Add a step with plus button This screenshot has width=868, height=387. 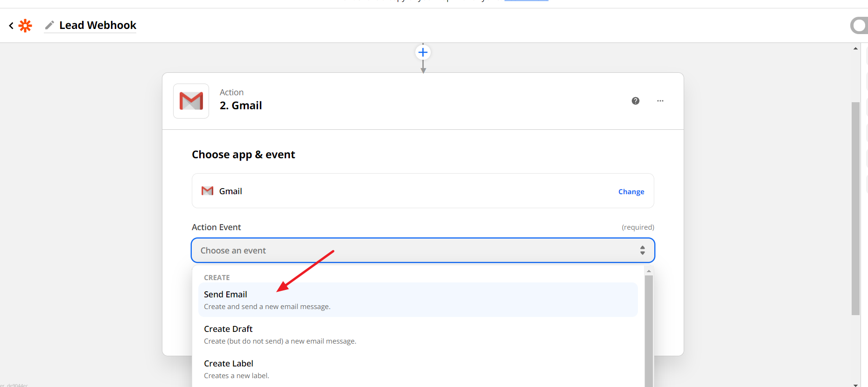(x=423, y=52)
